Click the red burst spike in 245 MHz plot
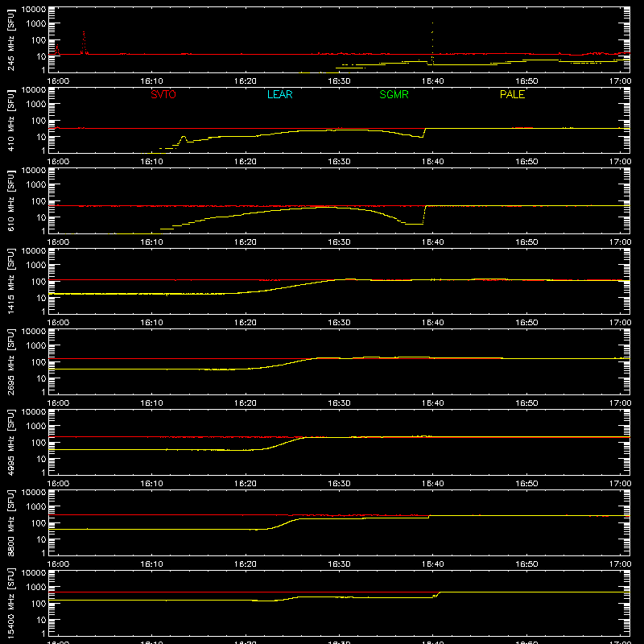 [84, 43]
